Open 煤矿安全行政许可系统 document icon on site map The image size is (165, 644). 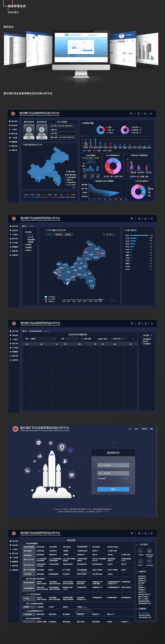(150, 551)
